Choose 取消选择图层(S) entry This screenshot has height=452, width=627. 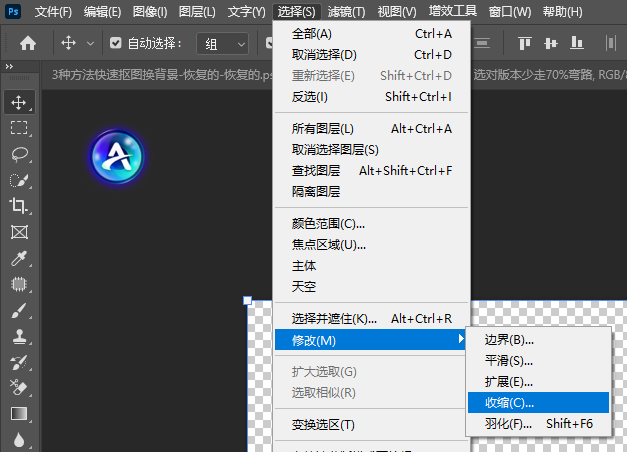[371, 150]
